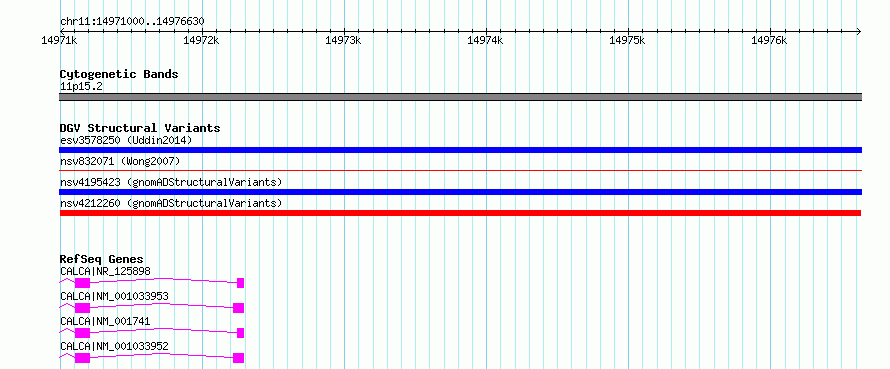The height and width of the screenshot is (369, 890).
Task: Select the thick red nsv4212260 variant bar
Action: pyautogui.click(x=460, y=213)
